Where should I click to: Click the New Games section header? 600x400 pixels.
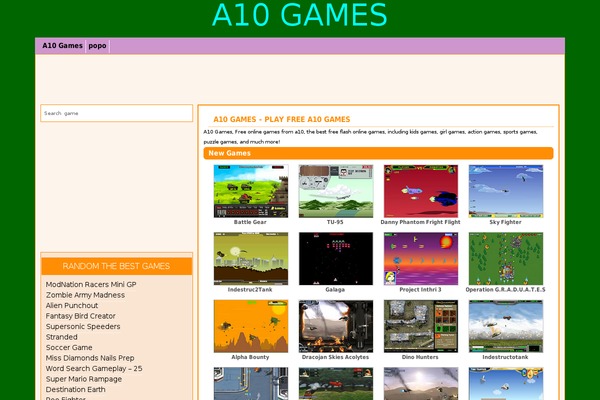378,153
